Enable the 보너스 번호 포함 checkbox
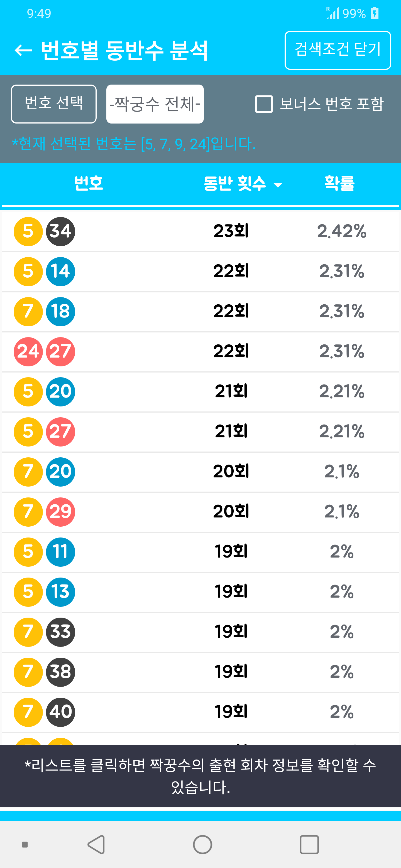The height and width of the screenshot is (868, 401). click(x=264, y=104)
